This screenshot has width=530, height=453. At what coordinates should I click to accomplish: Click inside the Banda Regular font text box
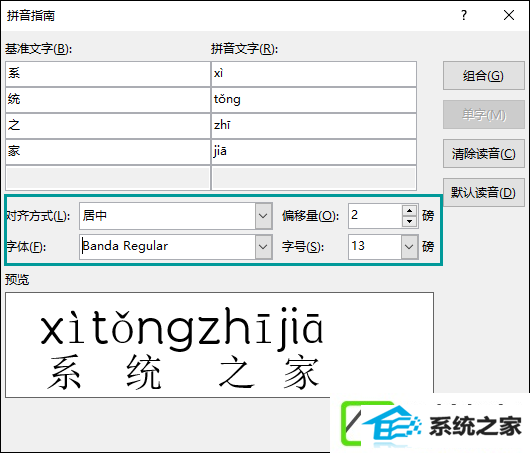[x=168, y=247]
